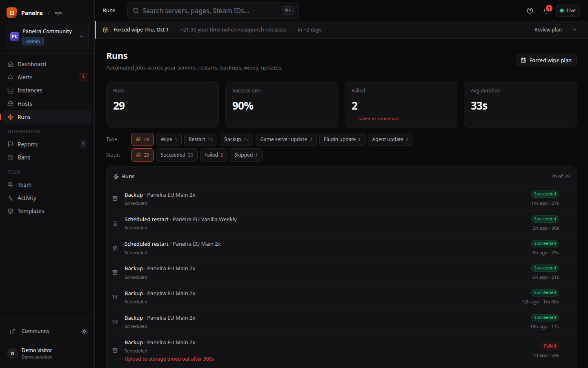Open the Alerts page
The image size is (588, 368).
pyautogui.click(x=47, y=77)
